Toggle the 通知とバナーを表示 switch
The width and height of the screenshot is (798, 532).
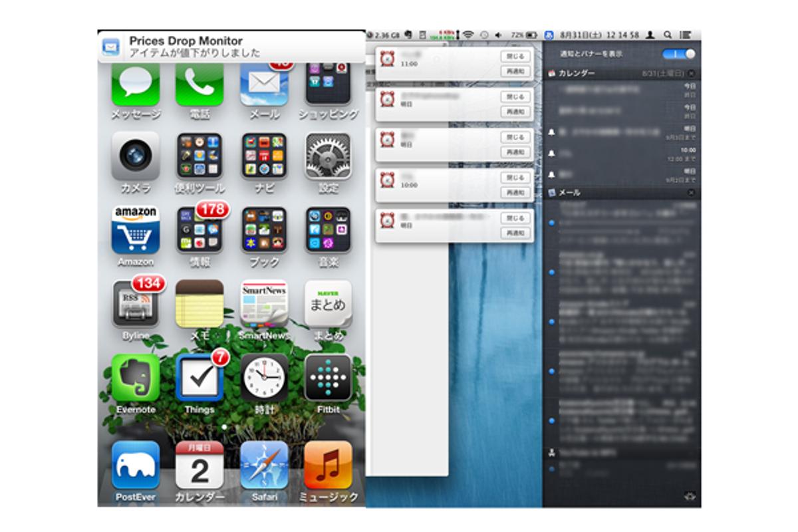678,54
